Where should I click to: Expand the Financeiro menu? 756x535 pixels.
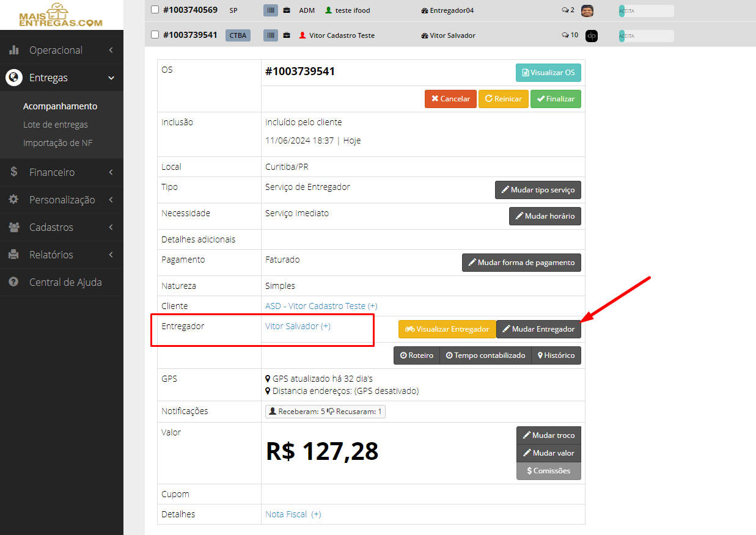[62, 172]
